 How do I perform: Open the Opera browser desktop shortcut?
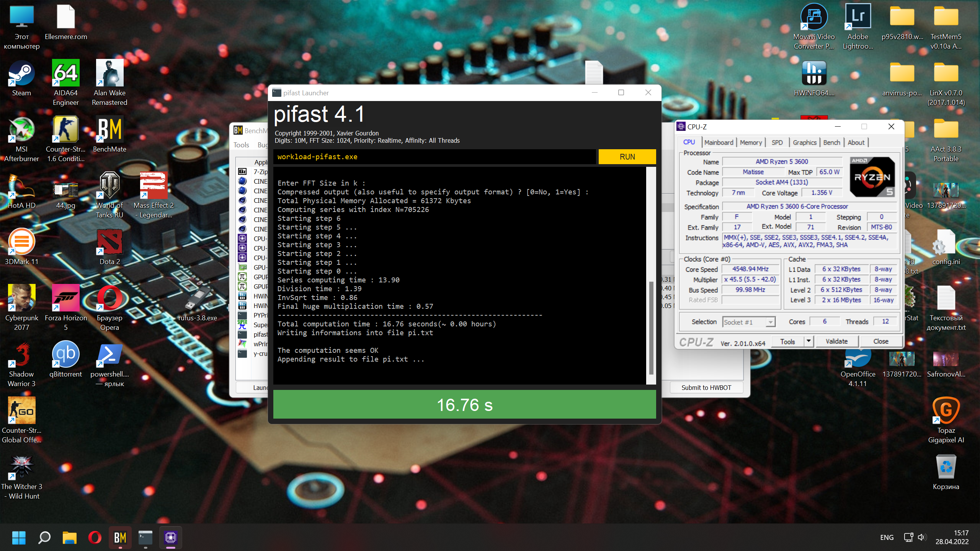pyautogui.click(x=109, y=307)
